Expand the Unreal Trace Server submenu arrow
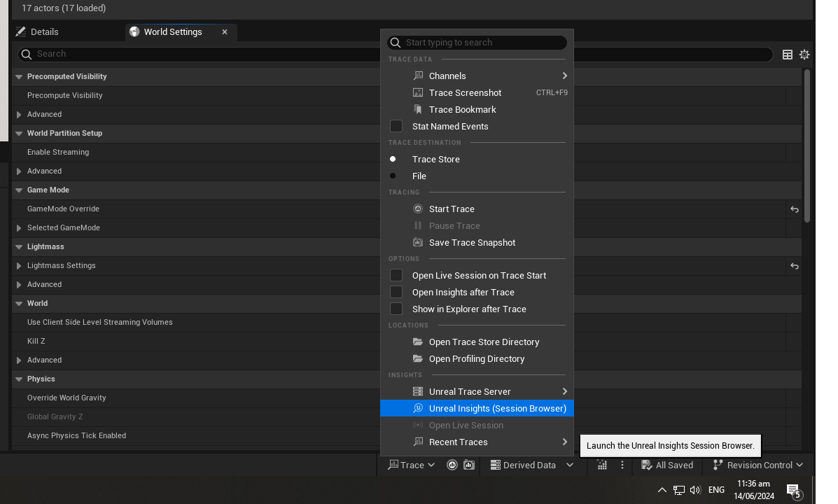 [x=564, y=392]
